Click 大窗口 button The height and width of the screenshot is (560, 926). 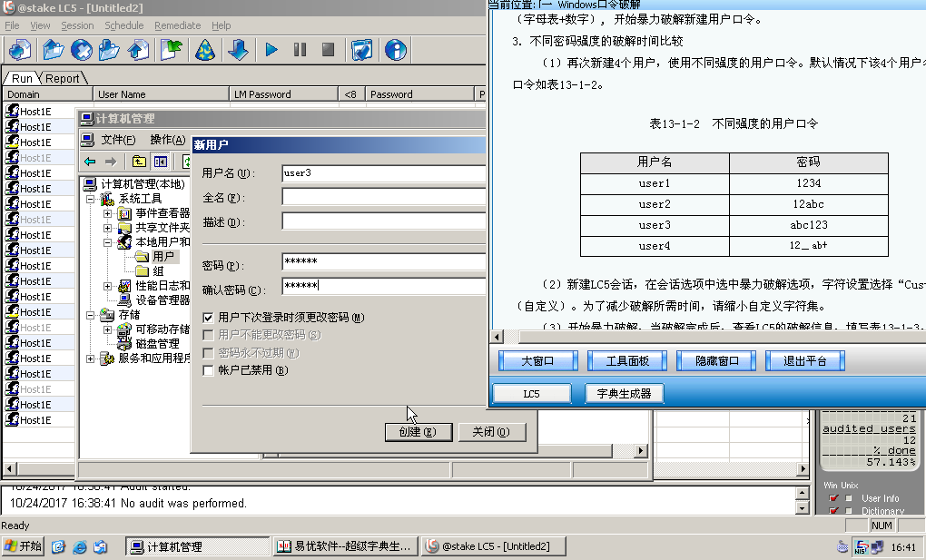[537, 361]
